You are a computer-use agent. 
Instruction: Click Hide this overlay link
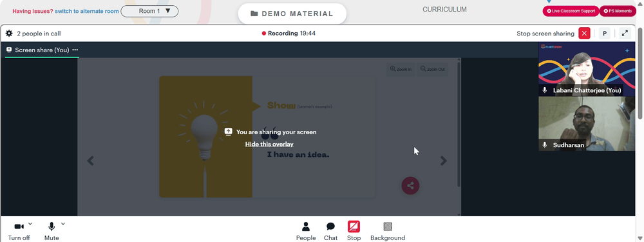tap(269, 144)
